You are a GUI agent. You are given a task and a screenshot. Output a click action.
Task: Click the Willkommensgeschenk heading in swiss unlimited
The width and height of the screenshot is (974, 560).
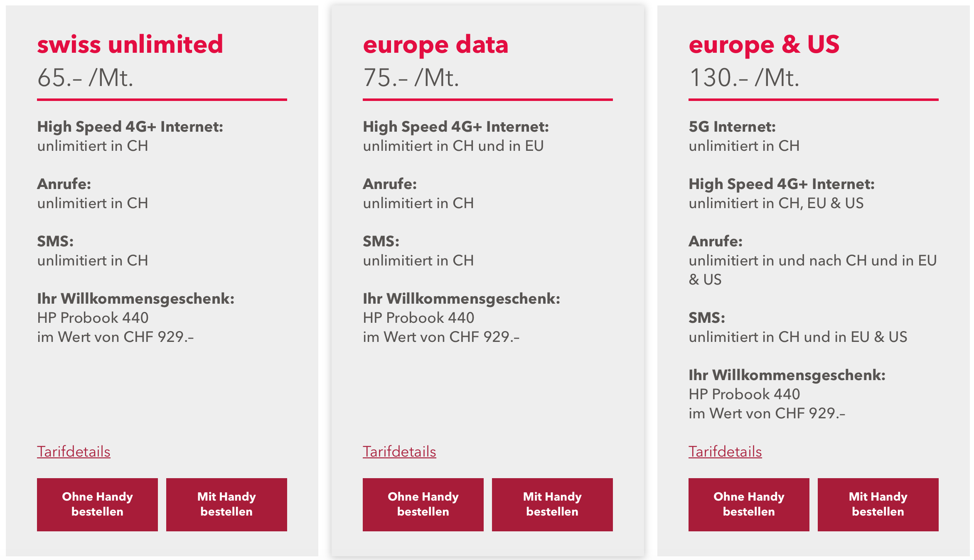pyautogui.click(x=135, y=299)
